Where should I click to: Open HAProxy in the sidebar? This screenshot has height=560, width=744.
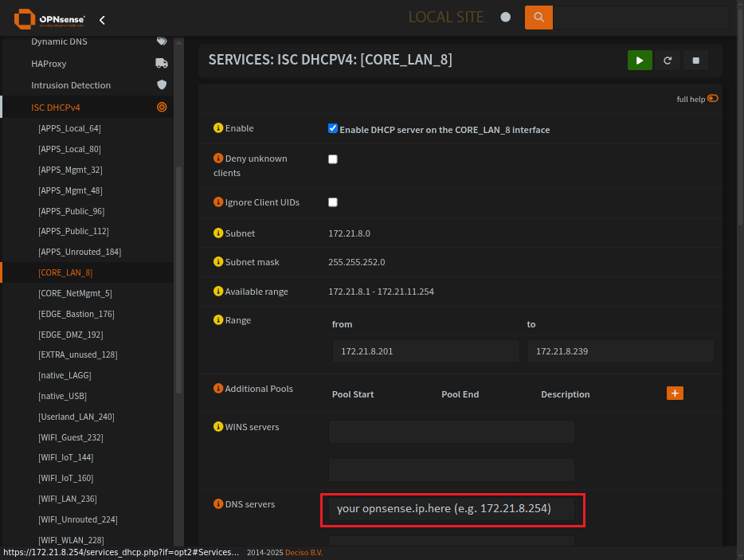pos(49,64)
